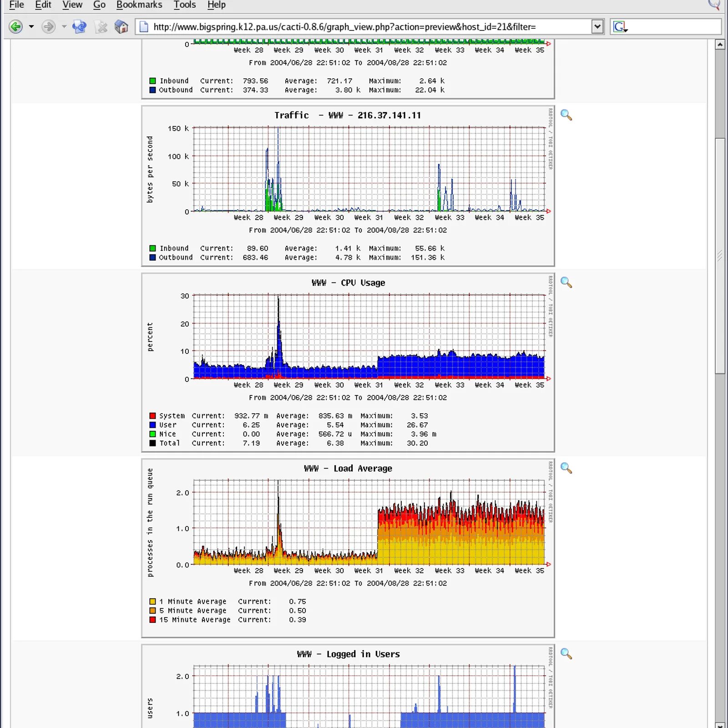This screenshot has height=728, width=728.
Task: Zoom the WWW Logged in Users magnifier
Action: pyautogui.click(x=566, y=653)
